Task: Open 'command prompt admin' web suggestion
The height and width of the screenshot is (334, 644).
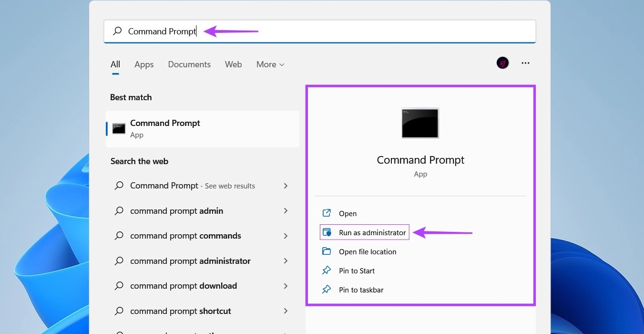Action: click(203, 211)
